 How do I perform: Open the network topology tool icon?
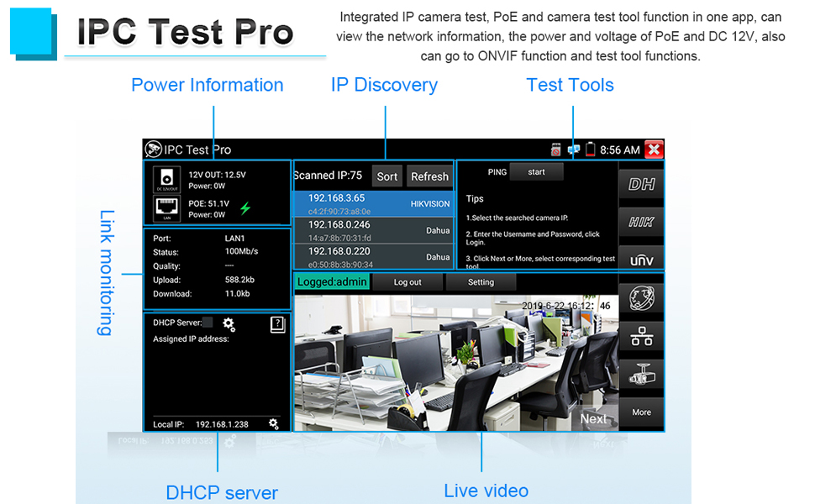click(641, 336)
